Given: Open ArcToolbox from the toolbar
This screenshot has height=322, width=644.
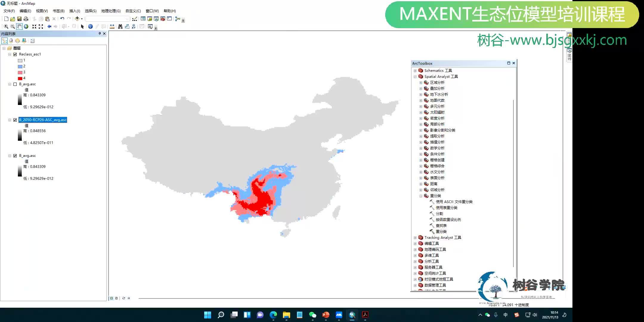Looking at the screenshot, I should click(x=163, y=19).
